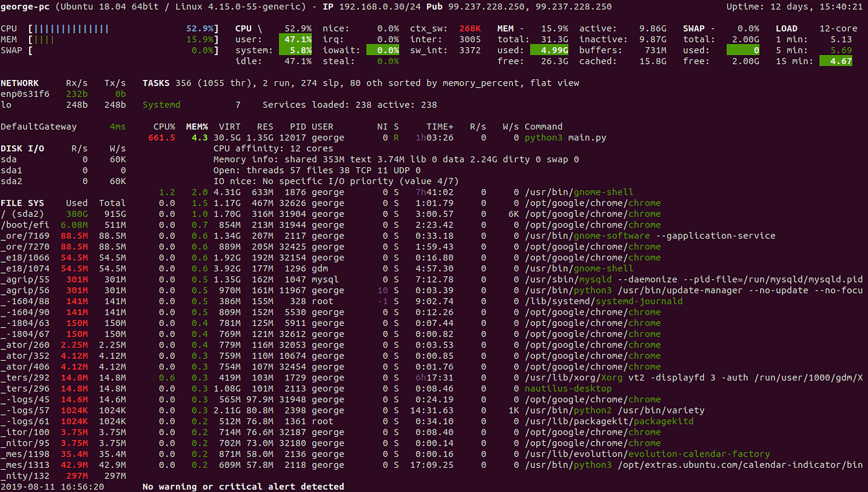
Task: Click the IO nice priority line
Action: pyautogui.click(x=336, y=181)
